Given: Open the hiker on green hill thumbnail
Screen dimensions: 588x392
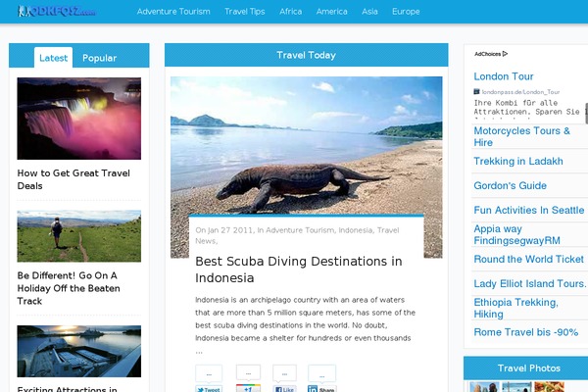Looking at the screenshot, I should (x=79, y=236).
